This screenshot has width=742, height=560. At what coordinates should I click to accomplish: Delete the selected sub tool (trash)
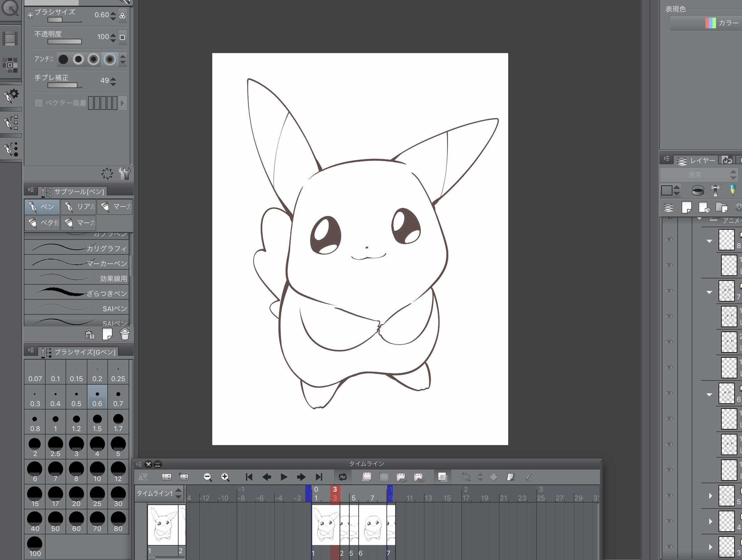pos(125,334)
